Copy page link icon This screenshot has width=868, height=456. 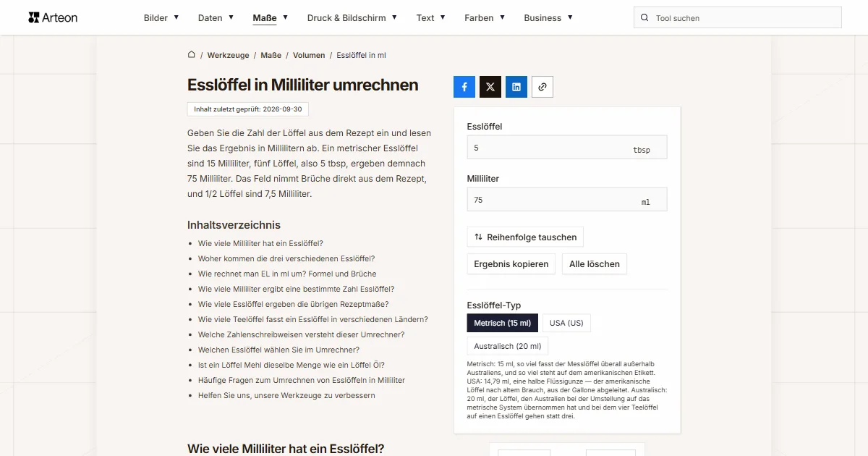tap(542, 87)
